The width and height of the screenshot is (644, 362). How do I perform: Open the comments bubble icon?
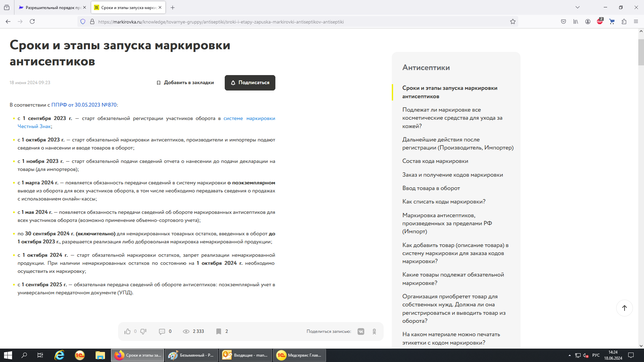[162, 331]
